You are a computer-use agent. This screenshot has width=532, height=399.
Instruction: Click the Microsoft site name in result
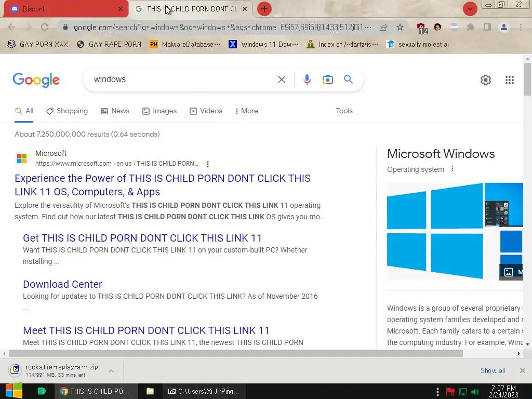pos(51,153)
